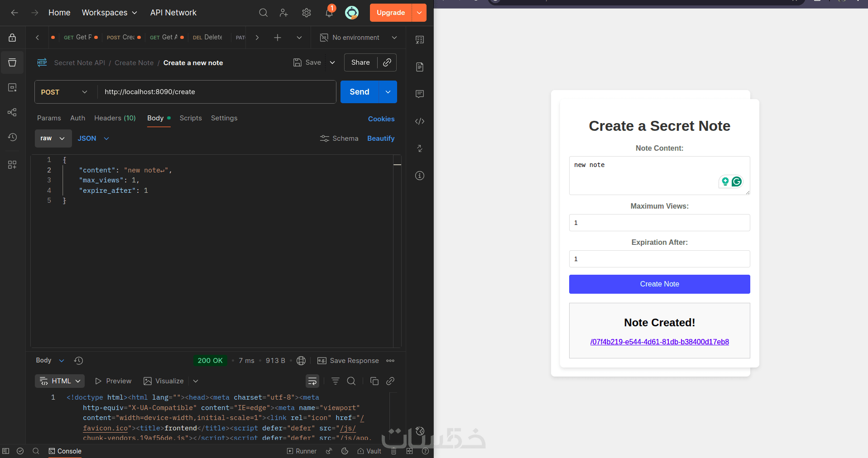This screenshot has height=458, width=868.
Task: Open the Headers (10) tab
Action: pos(115,118)
